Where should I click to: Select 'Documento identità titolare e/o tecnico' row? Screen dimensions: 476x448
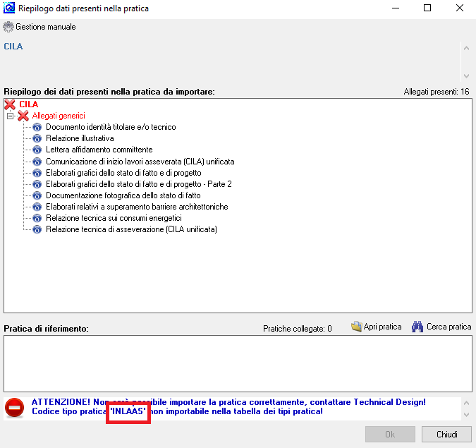point(111,127)
